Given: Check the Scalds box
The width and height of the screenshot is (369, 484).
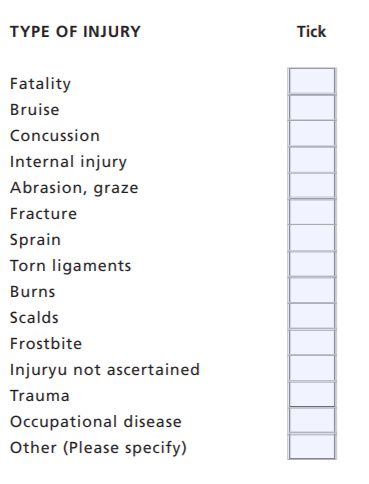Looking at the screenshot, I should point(312,315).
